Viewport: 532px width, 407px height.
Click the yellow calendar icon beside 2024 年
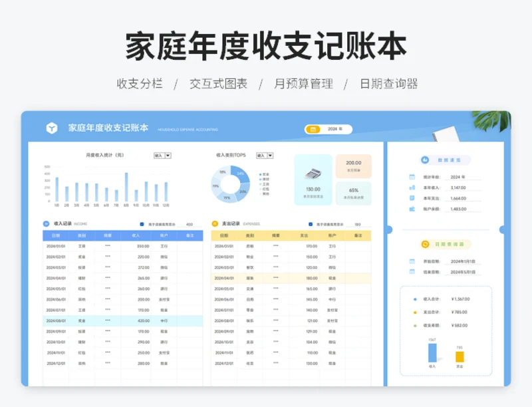point(313,129)
